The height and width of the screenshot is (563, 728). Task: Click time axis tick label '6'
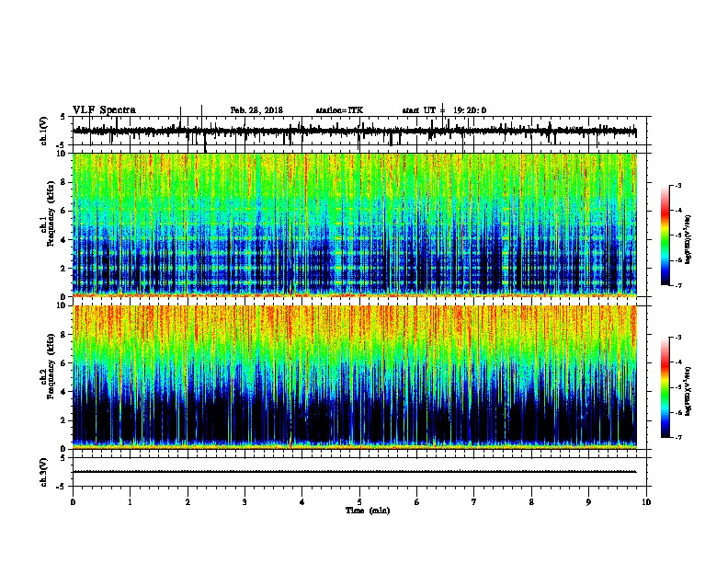coord(417,502)
